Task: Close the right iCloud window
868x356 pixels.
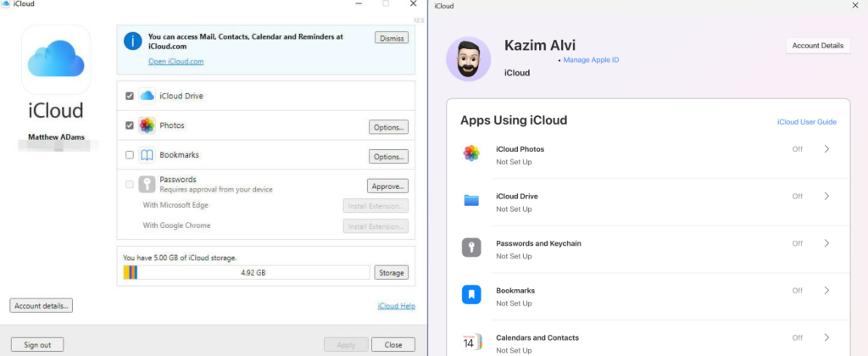Action: 856,4
